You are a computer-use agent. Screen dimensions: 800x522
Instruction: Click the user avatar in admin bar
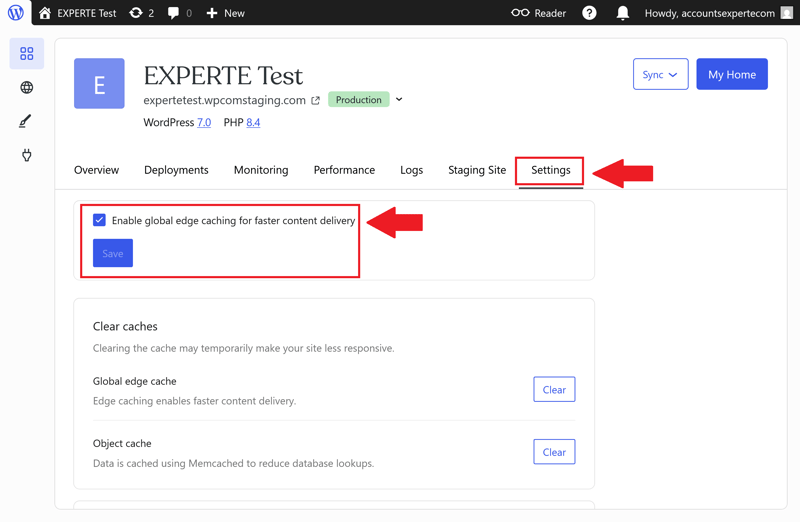(x=787, y=13)
